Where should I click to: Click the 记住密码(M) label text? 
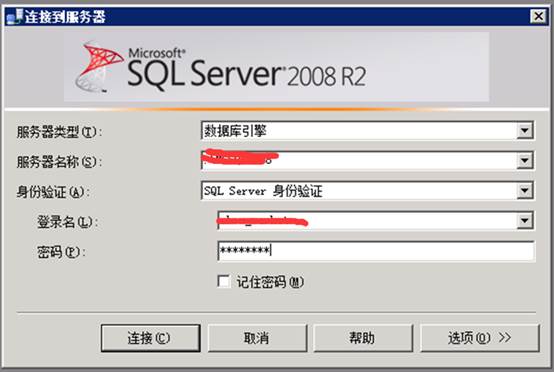coord(270,282)
